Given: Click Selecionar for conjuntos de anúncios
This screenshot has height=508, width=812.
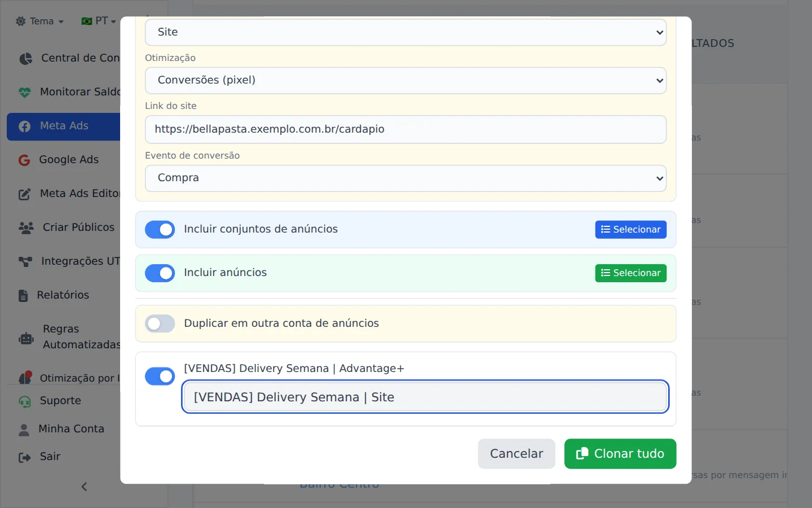Looking at the screenshot, I should 630,230.
